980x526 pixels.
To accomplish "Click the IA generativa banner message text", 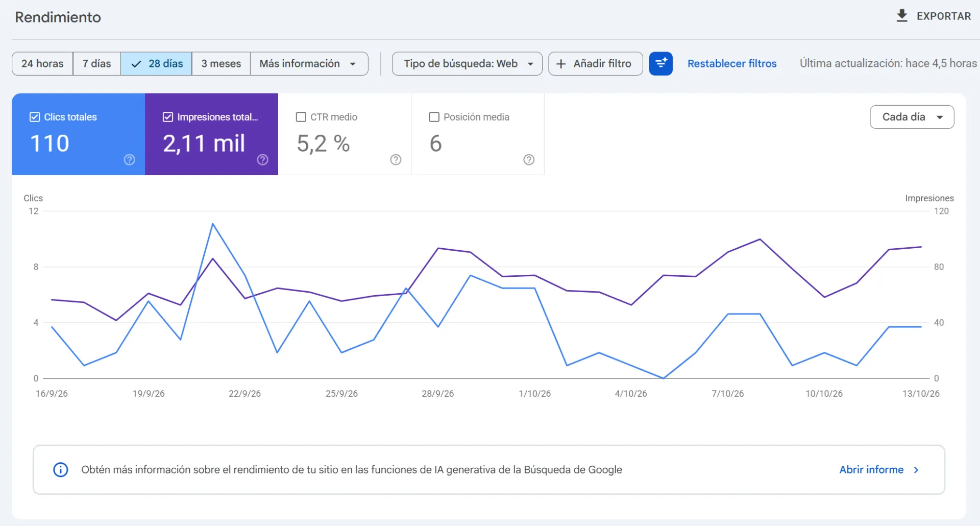I will click(352, 470).
